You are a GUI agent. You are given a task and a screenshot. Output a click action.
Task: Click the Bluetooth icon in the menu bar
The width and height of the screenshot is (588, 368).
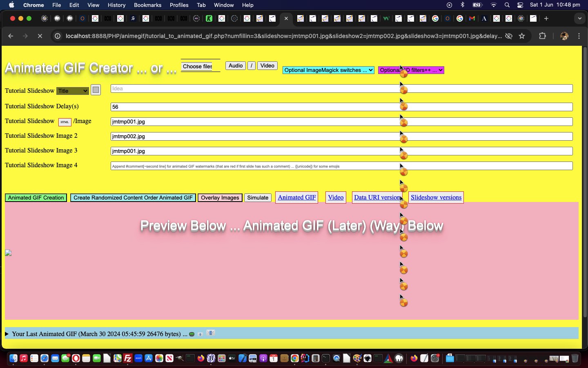pos(463,5)
